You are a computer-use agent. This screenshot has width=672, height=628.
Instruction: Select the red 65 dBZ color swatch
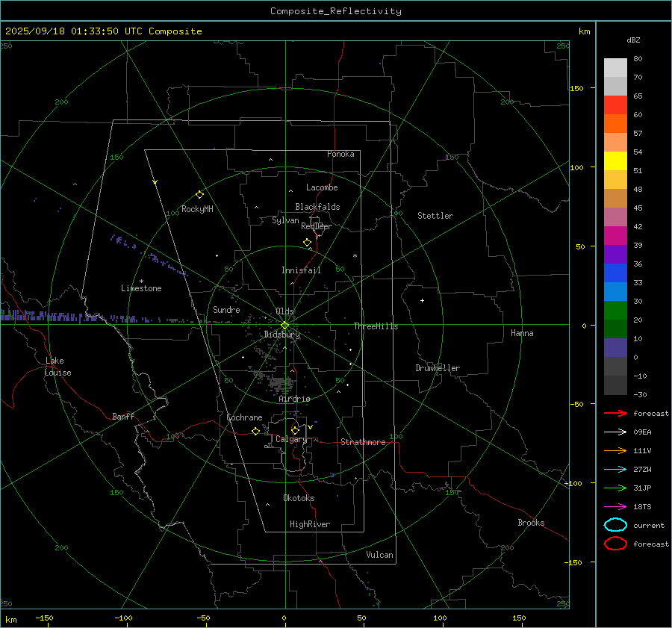pyautogui.click(x=615, y=105)
